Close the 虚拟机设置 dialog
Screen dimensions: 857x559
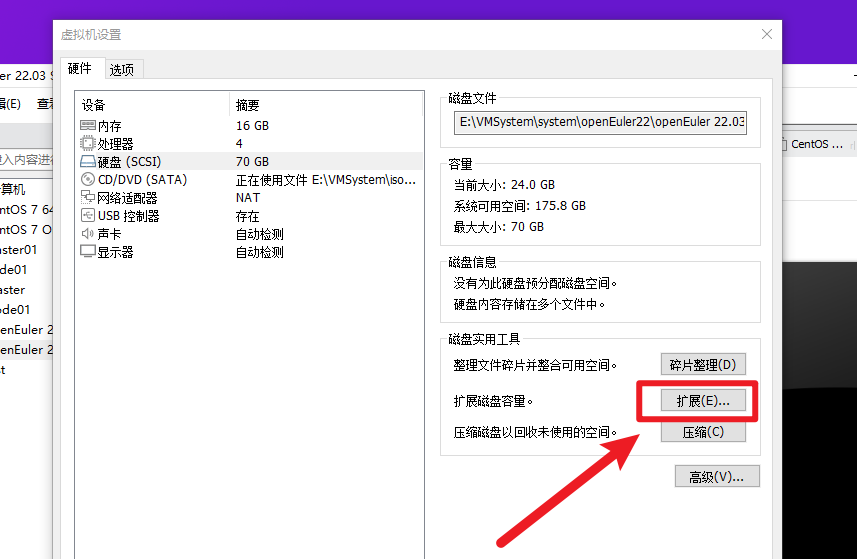pos(766,34)
